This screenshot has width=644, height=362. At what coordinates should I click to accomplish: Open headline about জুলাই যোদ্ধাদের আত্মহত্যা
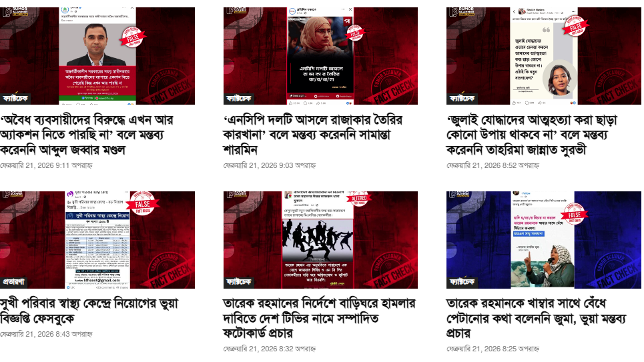click(532, 135)
